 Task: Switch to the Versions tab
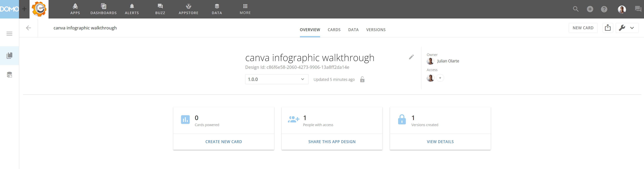(x=376, y=30)
